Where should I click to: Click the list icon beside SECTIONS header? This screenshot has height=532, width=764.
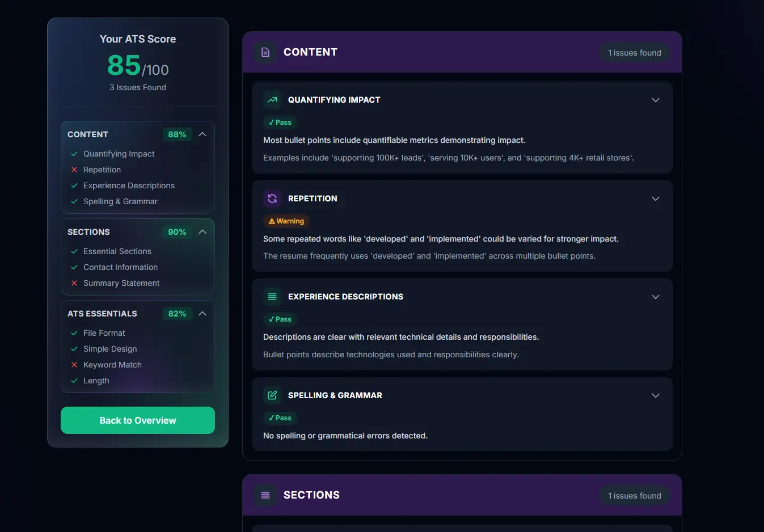[x=265, y=495]
